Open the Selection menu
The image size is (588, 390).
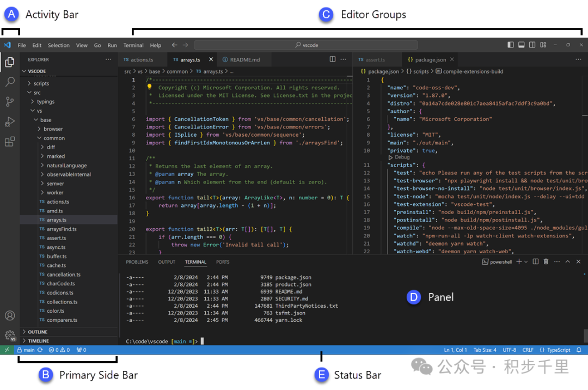click(58, 45)
